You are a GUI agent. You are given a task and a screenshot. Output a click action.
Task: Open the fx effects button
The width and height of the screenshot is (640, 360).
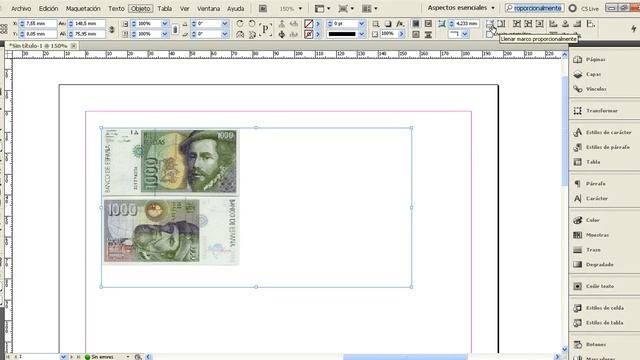point(400,24)
